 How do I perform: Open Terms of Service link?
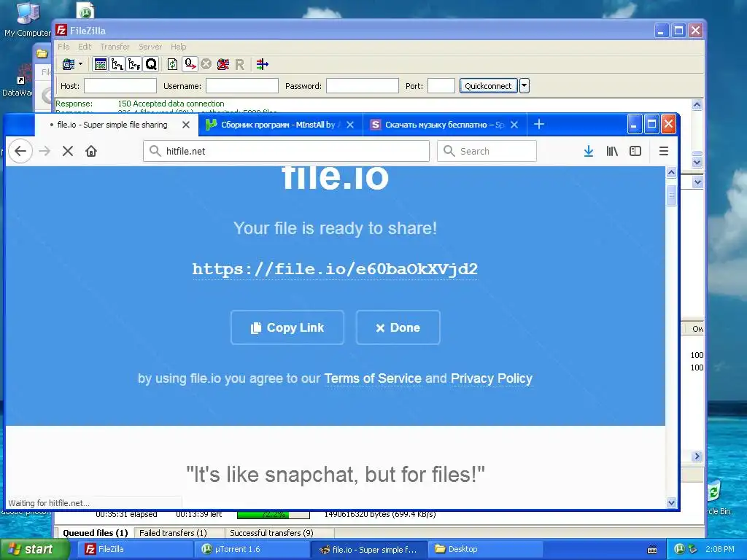click(x=373, y=378)
